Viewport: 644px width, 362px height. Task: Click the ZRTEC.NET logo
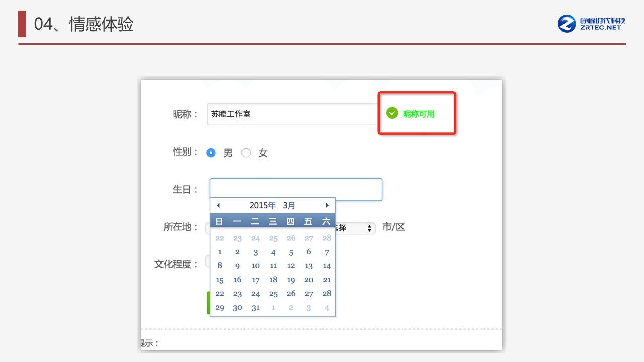click(591, 24)
